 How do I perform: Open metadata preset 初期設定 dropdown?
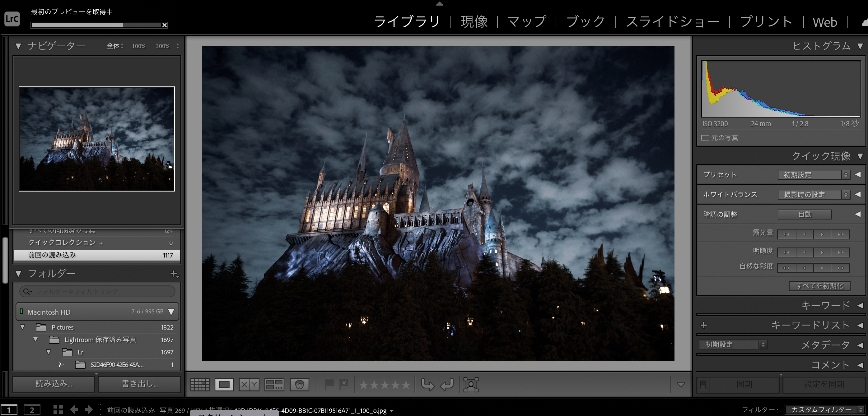tap(733, 344)
